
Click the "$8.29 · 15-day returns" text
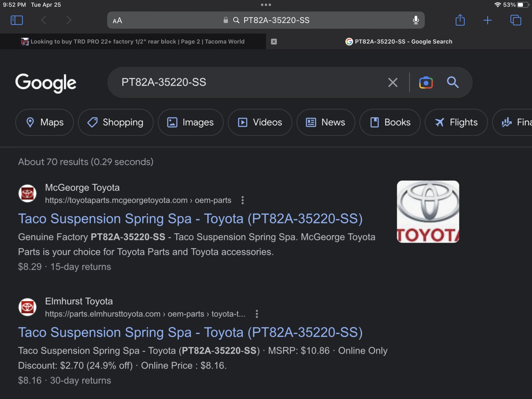[65, 267]
